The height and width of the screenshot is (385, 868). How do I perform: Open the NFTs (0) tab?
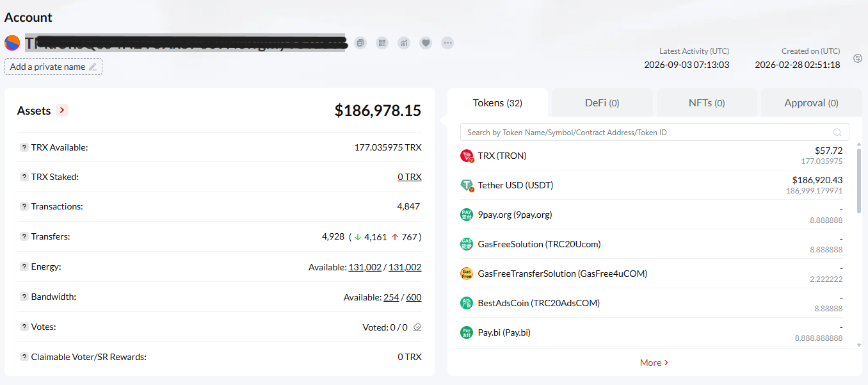[707, 102]
